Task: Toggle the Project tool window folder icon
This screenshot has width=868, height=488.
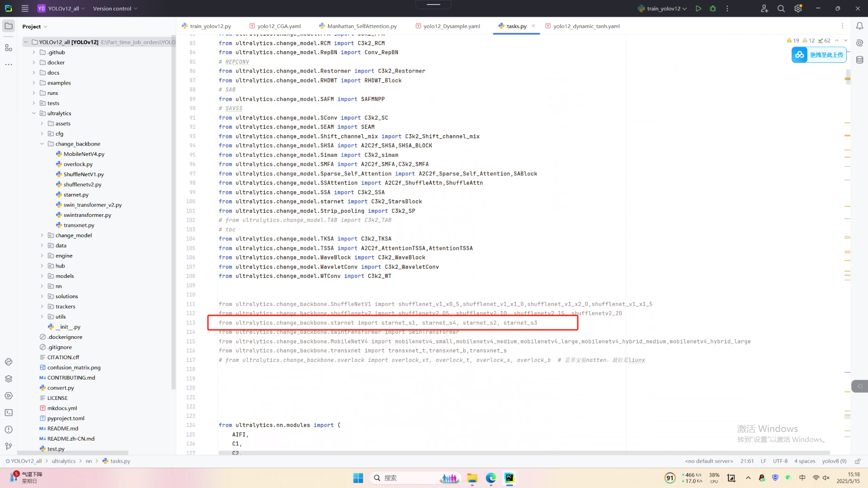Action: point(9,26)
